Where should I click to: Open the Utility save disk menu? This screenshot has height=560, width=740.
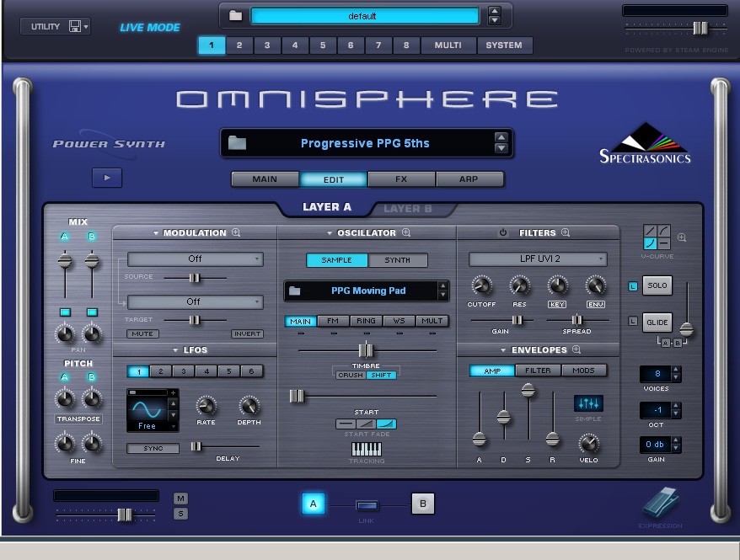(x=78, y=26)
